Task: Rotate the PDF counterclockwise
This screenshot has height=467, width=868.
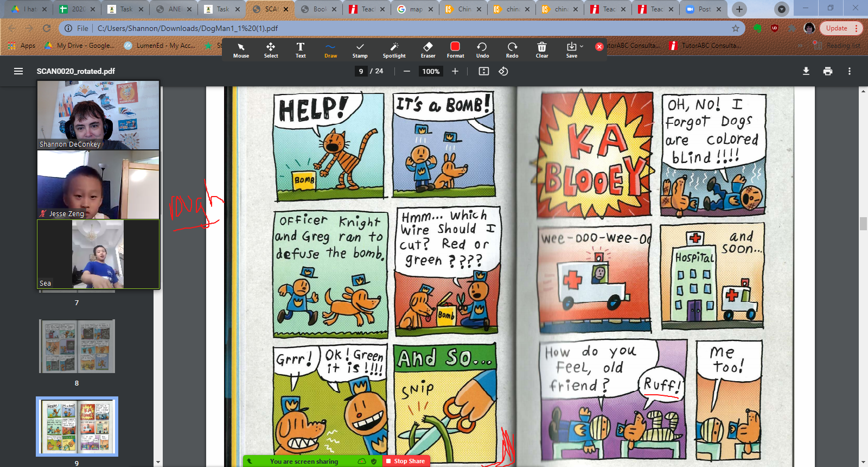Action: coord(503,71)
